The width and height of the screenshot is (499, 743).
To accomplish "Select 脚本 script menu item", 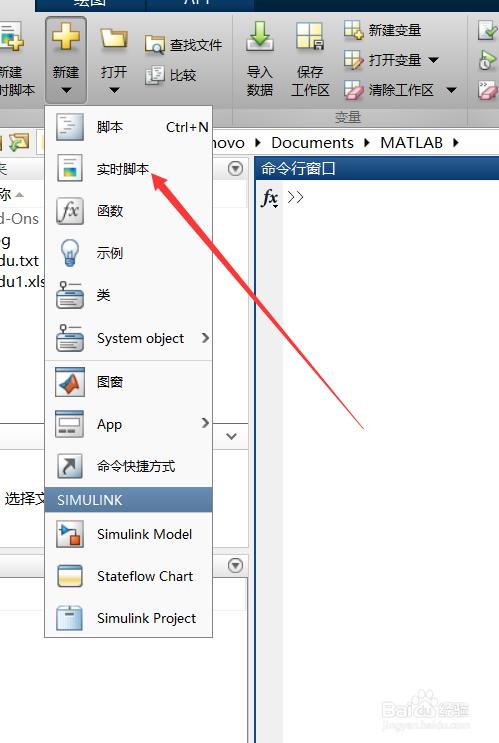I will pos(128,127).
